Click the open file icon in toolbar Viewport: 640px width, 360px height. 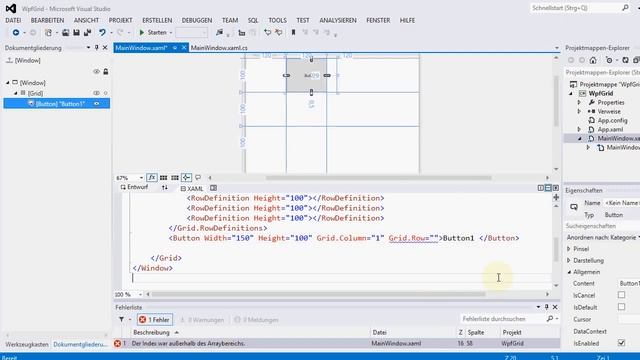65,32
